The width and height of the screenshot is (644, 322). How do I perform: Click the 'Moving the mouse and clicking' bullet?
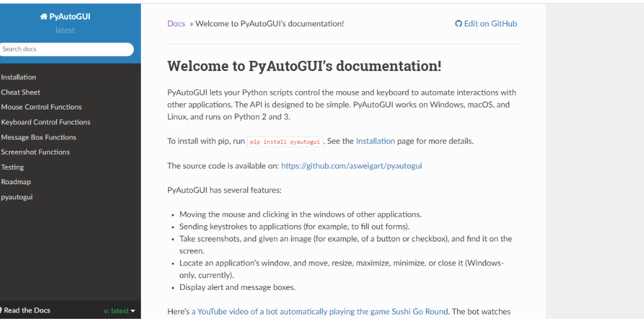point(301,214)
